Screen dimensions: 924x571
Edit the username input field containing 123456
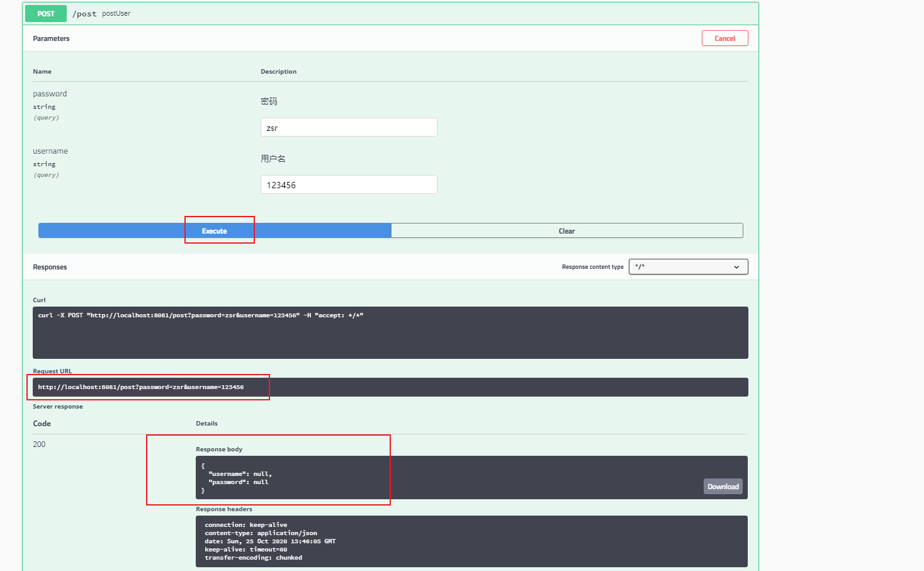click(x=349, y=184)
